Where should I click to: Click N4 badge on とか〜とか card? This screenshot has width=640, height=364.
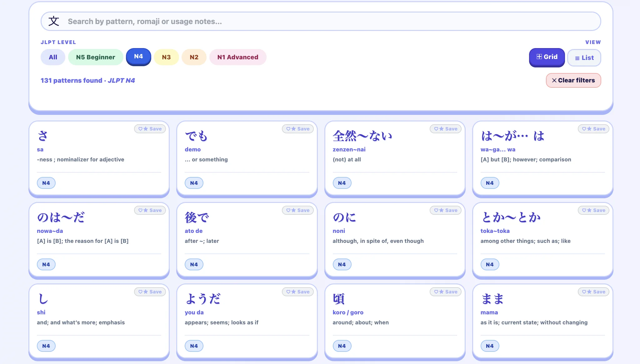click(x=490, y=264)
